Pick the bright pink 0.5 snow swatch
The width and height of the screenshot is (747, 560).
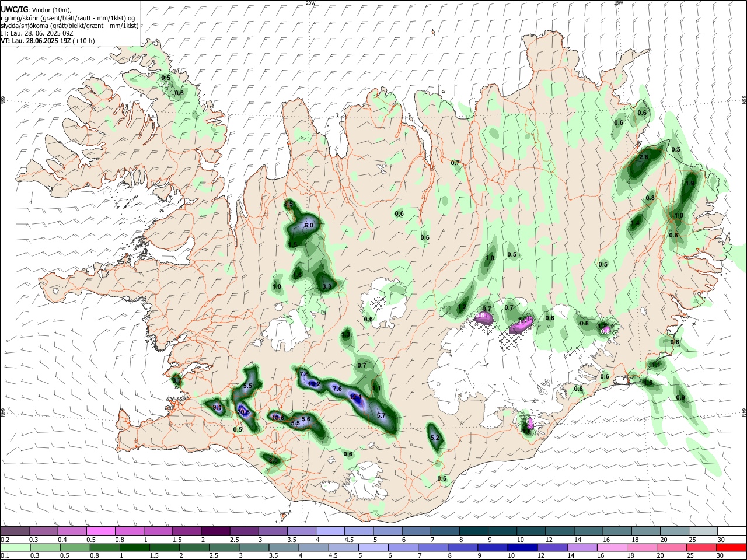(x=101, y=531)
